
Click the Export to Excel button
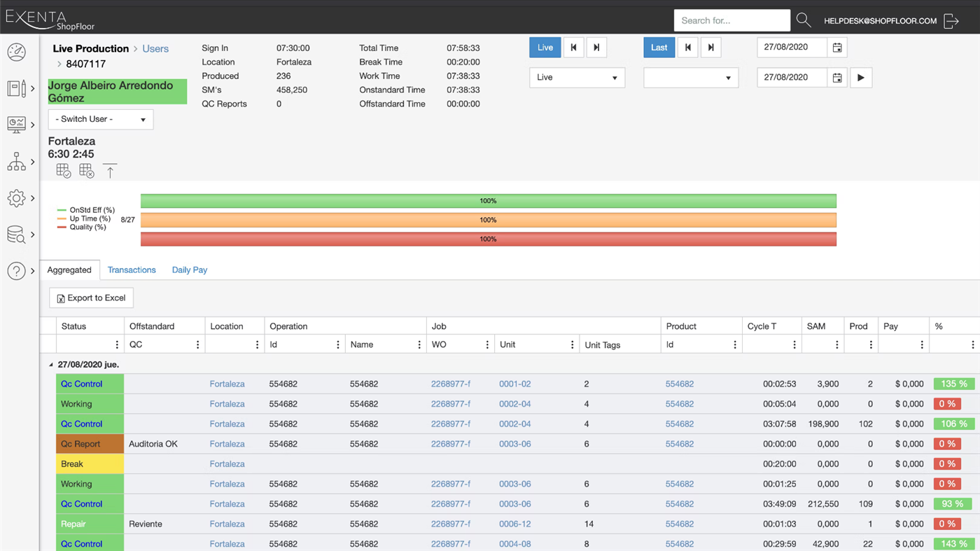click(90, 298)
